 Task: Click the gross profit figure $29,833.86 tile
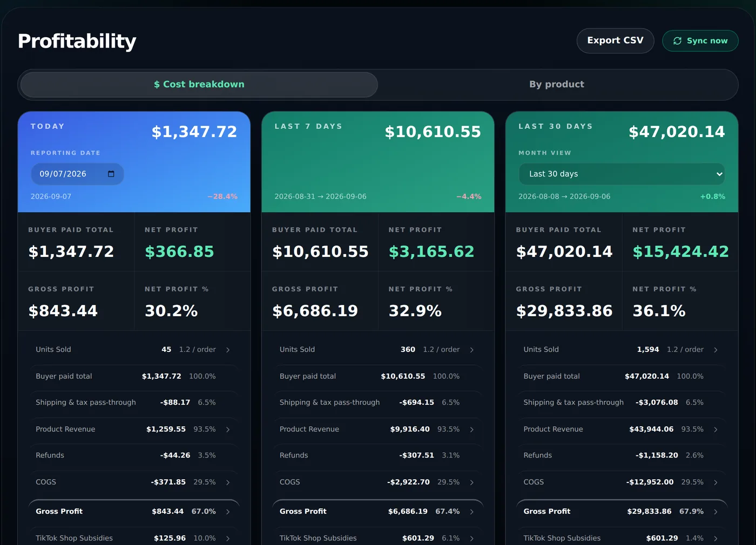564,301
